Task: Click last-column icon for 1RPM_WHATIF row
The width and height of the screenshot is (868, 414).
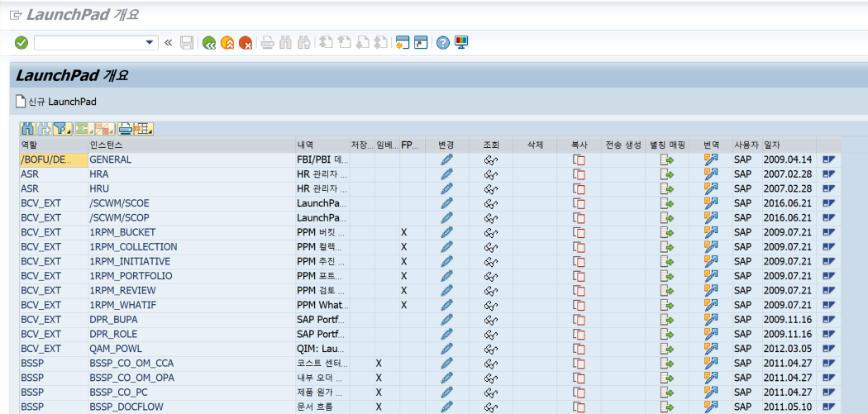Action: [x=828, y=304]
